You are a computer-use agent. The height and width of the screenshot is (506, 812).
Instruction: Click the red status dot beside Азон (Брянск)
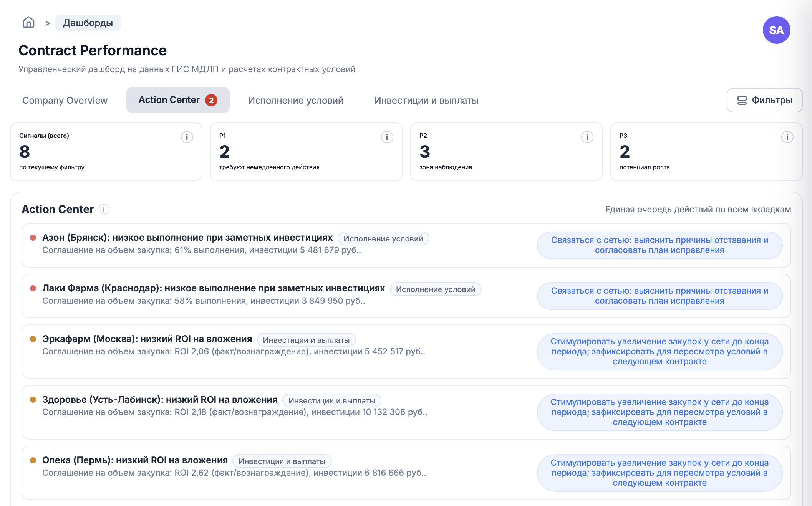pyautogui.click(x=33, y=238)
